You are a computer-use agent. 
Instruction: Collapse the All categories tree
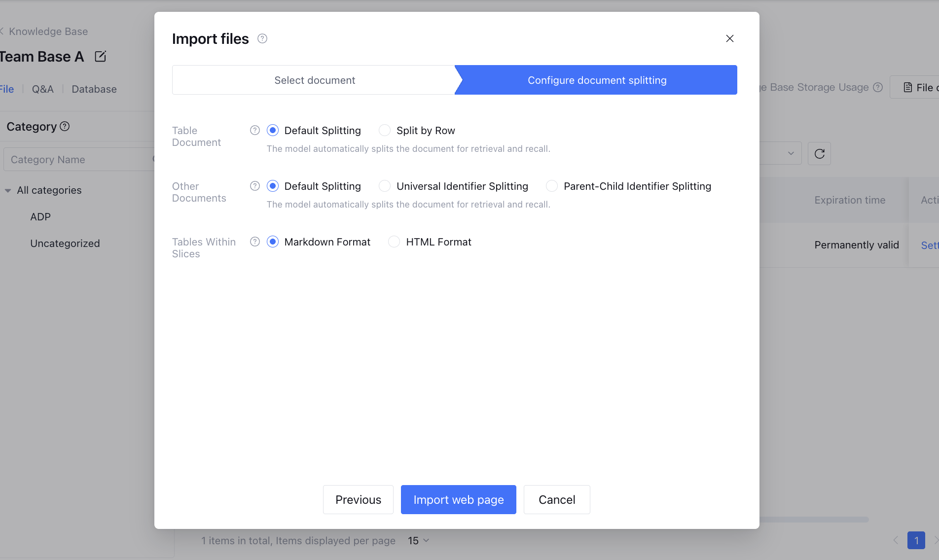[x=8, y=190]
